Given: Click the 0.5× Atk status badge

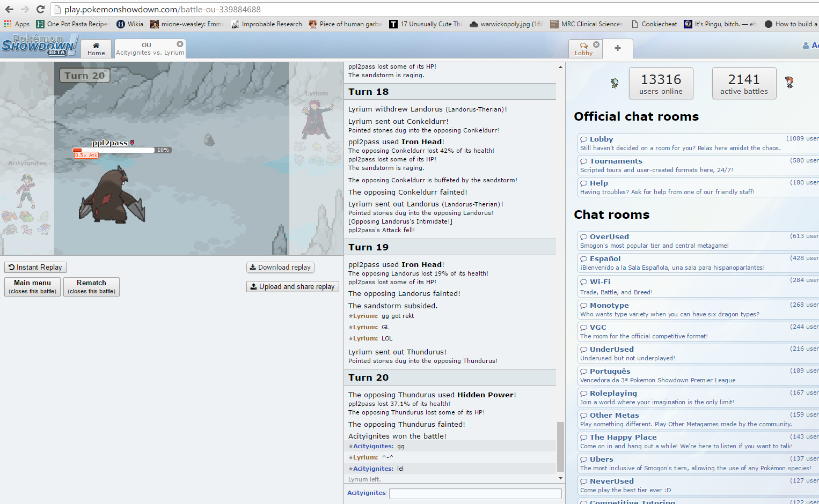Looking at the screenshot, I should click(86, 155).
